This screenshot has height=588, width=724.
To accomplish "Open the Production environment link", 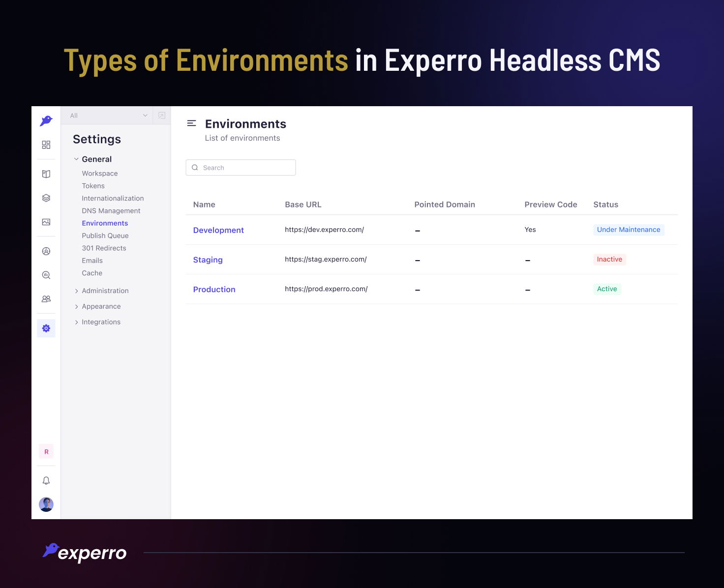I will 214,290.
